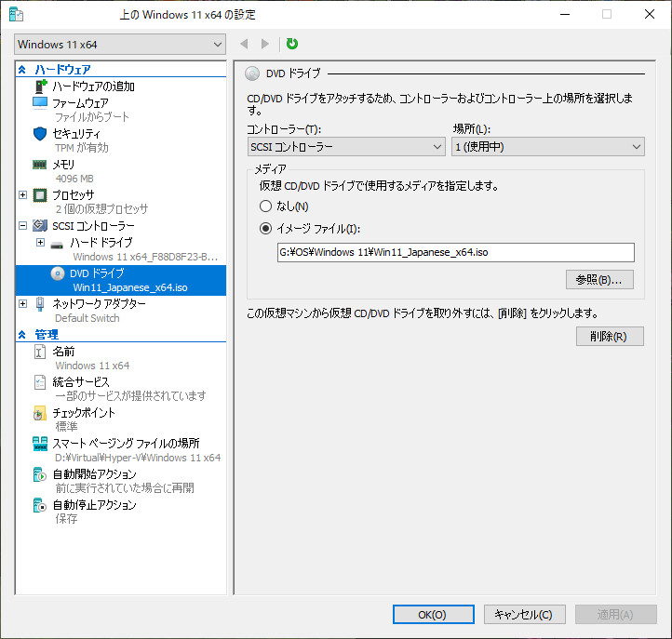
Task: Click the OK(O) button
Action: point(434,615)
